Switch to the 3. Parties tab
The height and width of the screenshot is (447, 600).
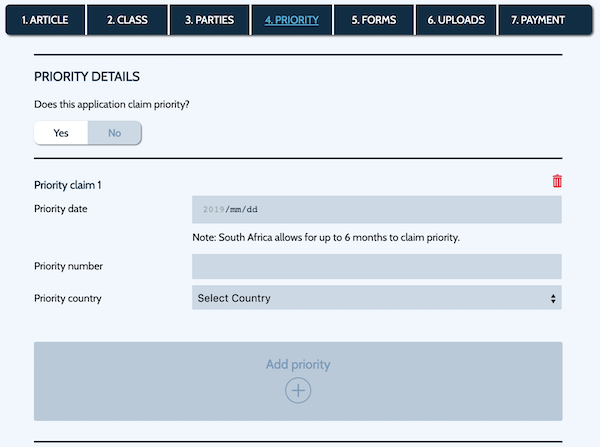210,20
